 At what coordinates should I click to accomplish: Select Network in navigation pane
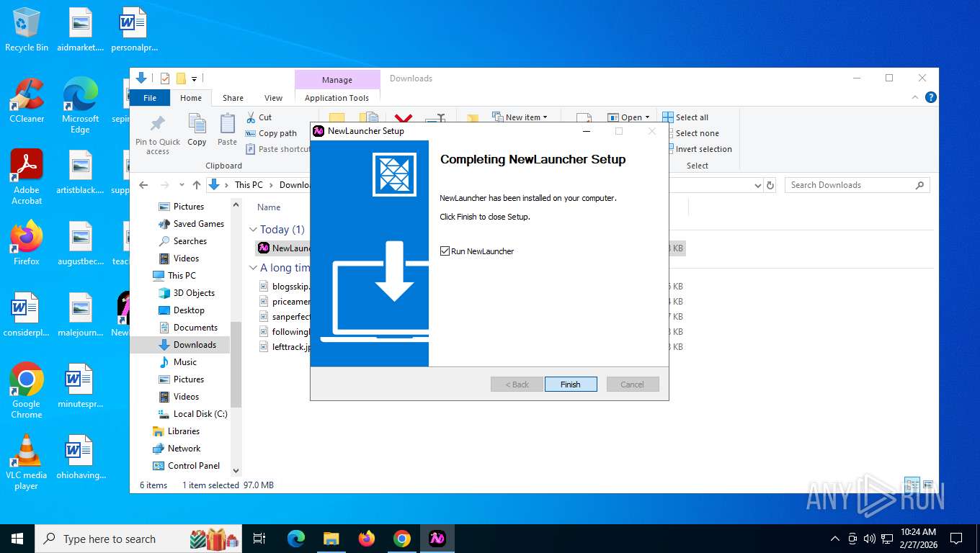177,449
